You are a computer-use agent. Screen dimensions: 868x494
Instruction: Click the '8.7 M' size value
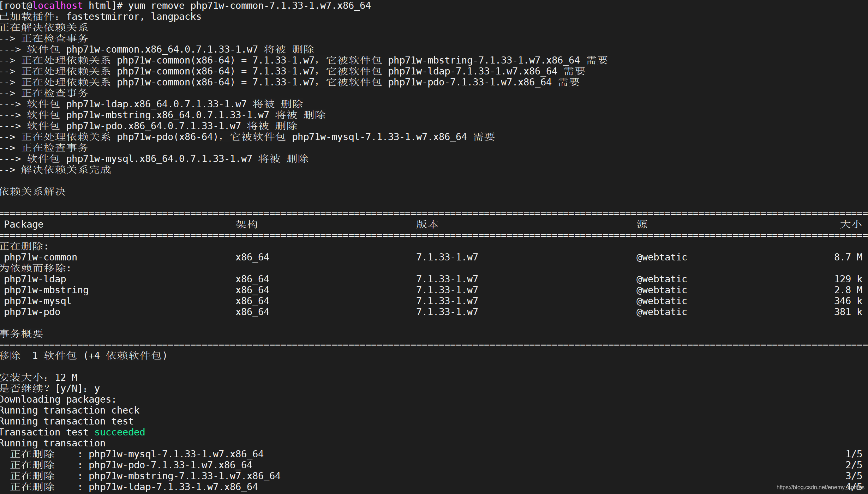pyautogui.click(x=848, y=257)
